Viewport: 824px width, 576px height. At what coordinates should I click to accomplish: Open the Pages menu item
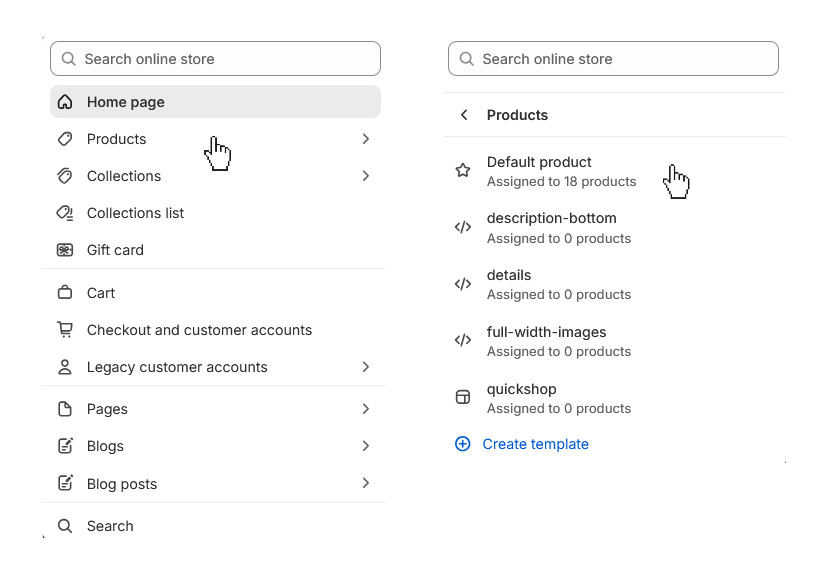click(x=215, y=409)
